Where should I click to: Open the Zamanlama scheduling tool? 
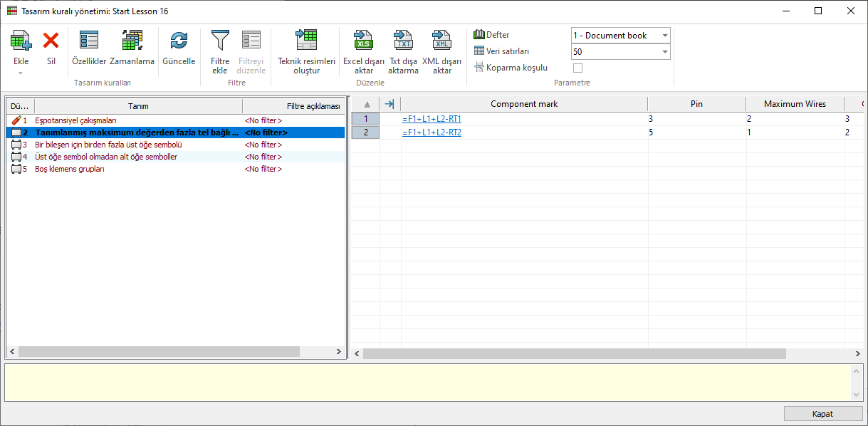point(132,41)
